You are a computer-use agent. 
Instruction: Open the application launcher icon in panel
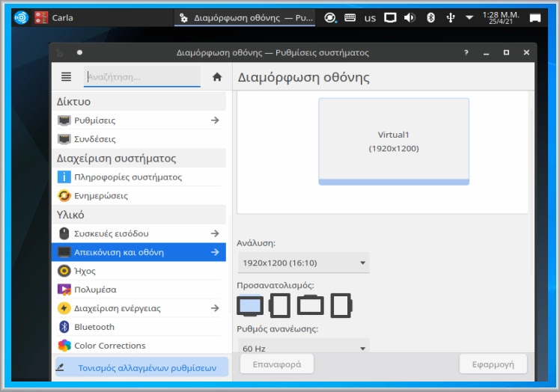(21, 17)
